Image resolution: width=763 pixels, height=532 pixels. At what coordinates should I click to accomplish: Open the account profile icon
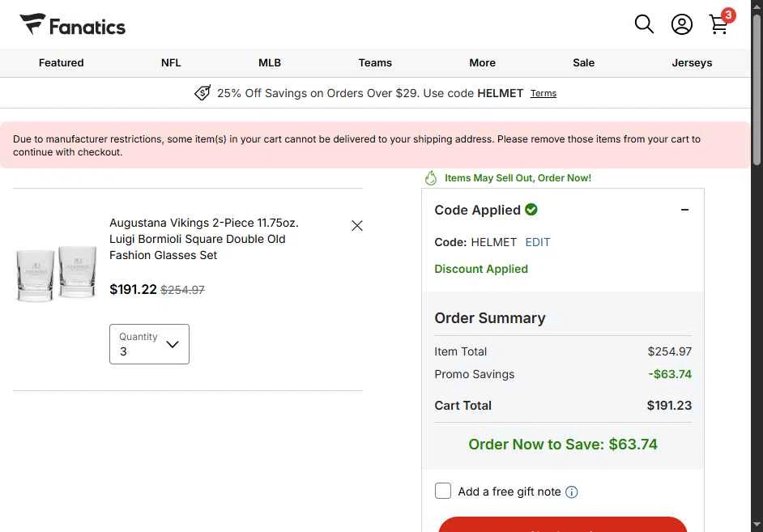(682, 23)
